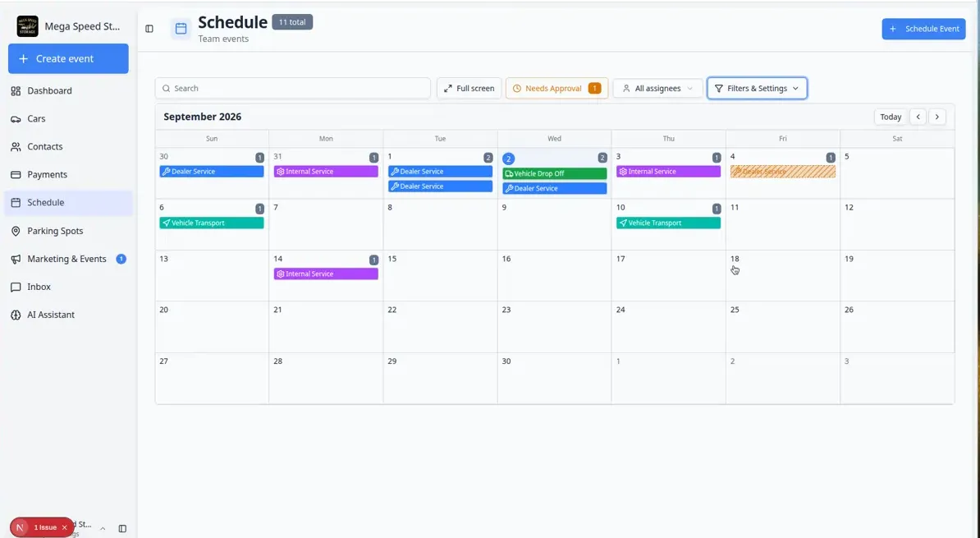
Task: Open Vehicle Transport event on September 6
Action: tap(211, 223)
